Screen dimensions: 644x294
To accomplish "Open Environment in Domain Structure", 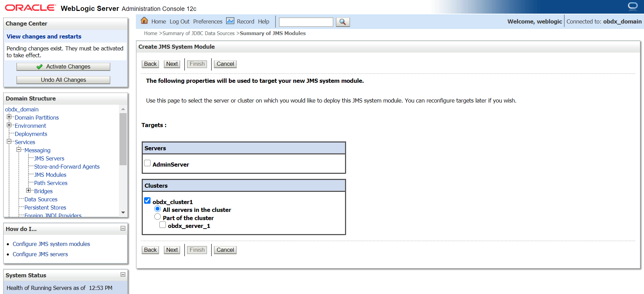I will (30, 126).
